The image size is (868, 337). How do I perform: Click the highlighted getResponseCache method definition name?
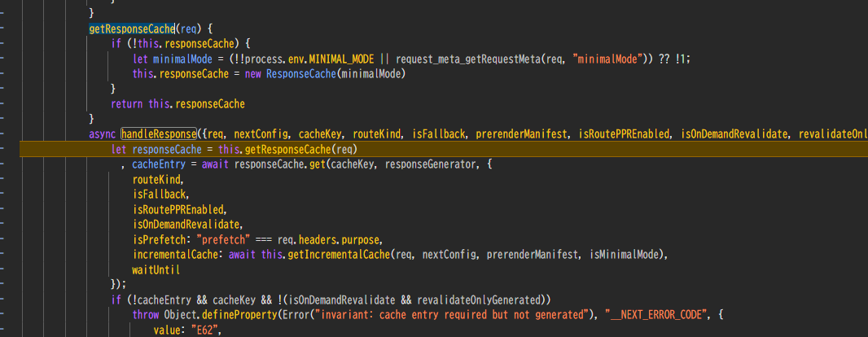pos(132,28)
